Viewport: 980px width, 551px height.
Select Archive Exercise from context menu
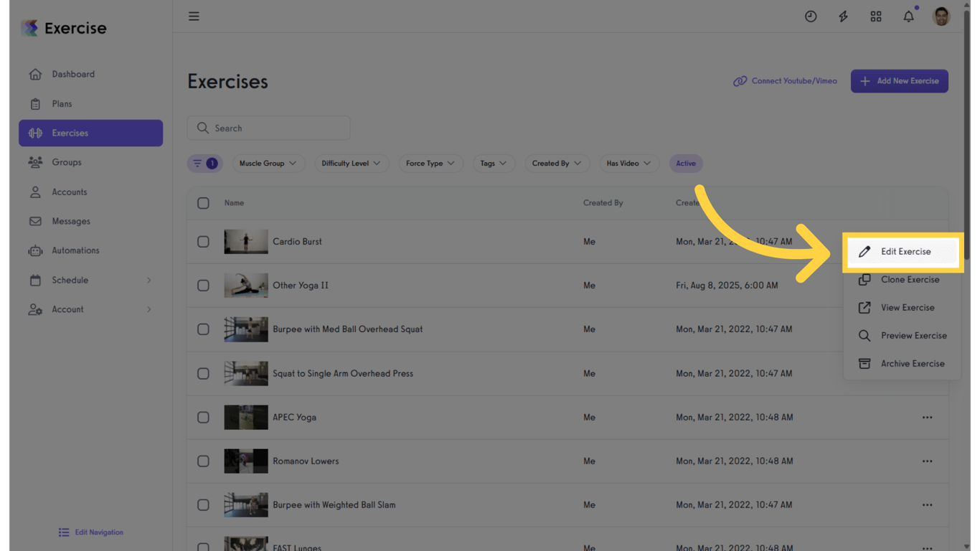(x=903, y=364)
